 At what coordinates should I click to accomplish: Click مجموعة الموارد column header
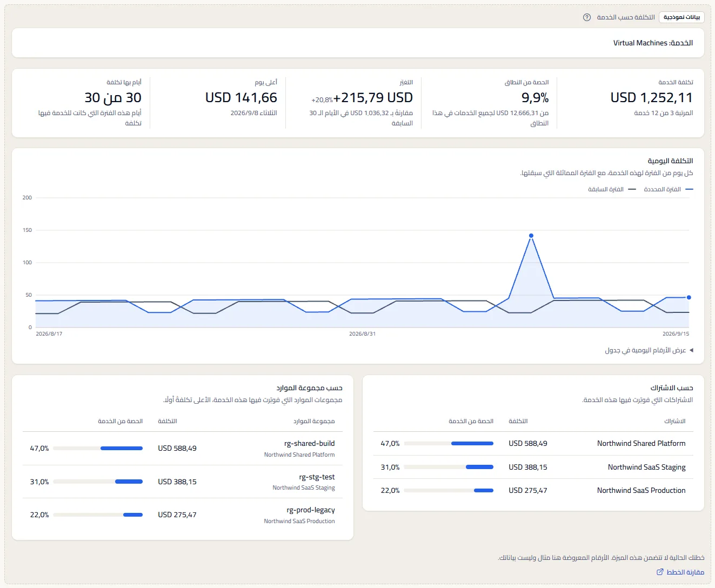click(x=314, y=421)
